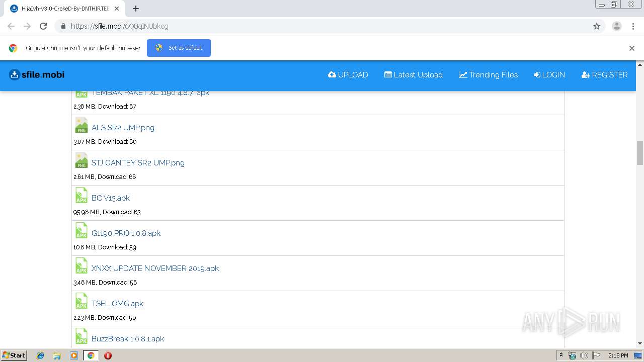The image size is (644, 362).
Task: Open BC V13.apk file link
Action: point(111,198)
